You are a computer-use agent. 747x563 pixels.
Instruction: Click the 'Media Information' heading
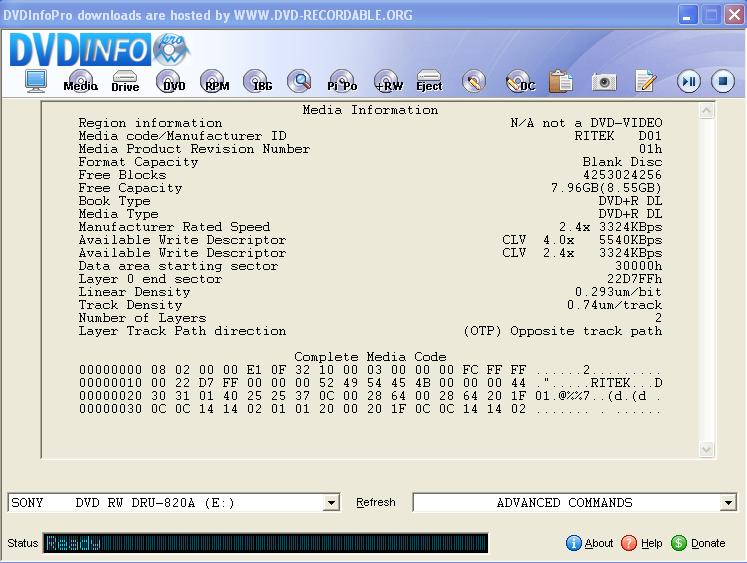click(x=370, y=110)
